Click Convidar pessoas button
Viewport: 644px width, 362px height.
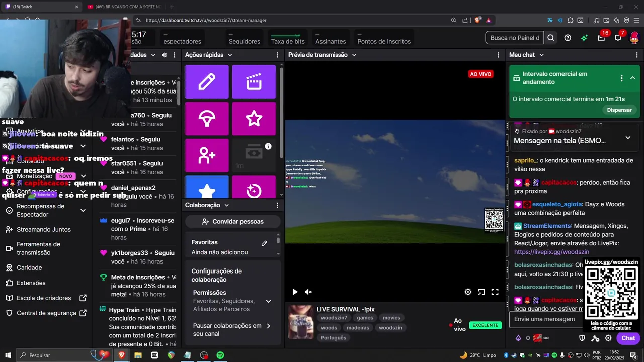232,221
